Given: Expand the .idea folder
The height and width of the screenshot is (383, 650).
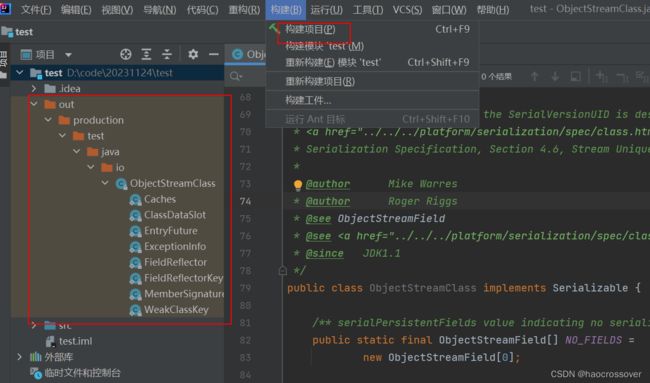Looking at the screenshot, I should click(x=34, y=88).
